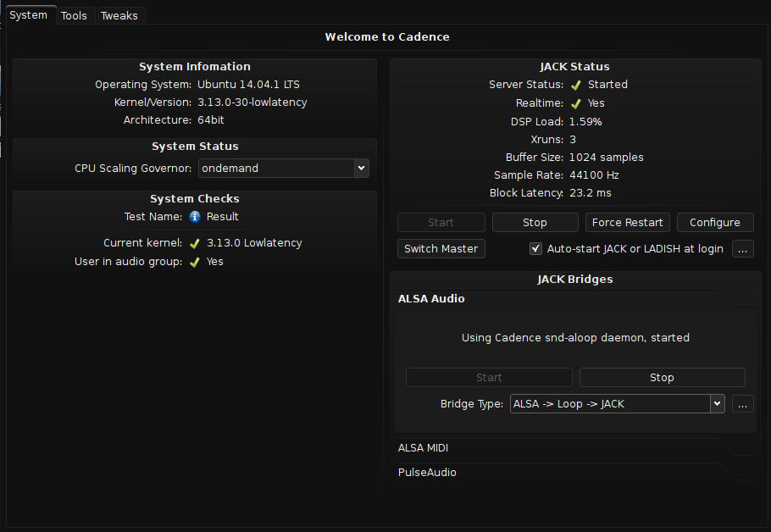The image size is (771, 532).
Task: Click the User in audio group checkmark
Action: click(195, 262)
